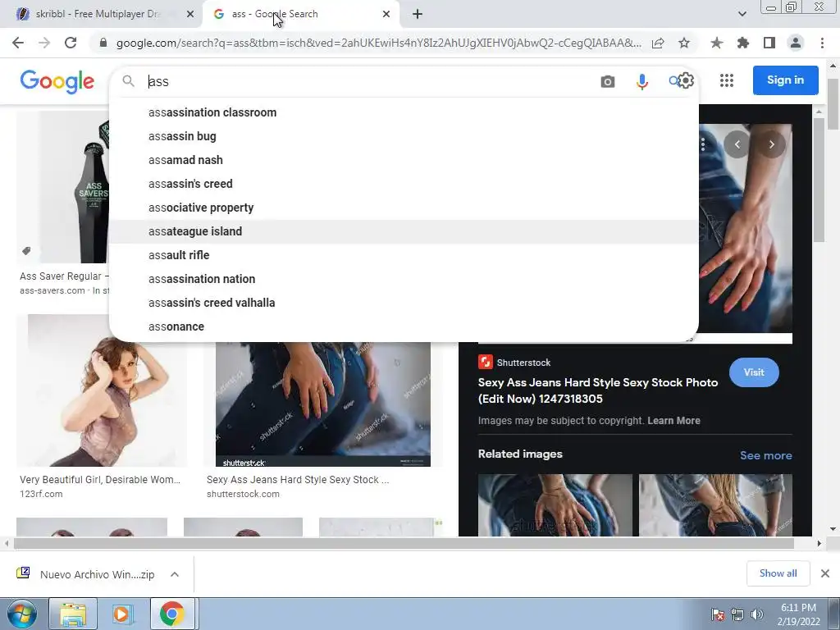Image resolution: width=840 pixels, height=630 pixels.
Task: Click the browser forward arrow
Action: click(x=44, y=43)
